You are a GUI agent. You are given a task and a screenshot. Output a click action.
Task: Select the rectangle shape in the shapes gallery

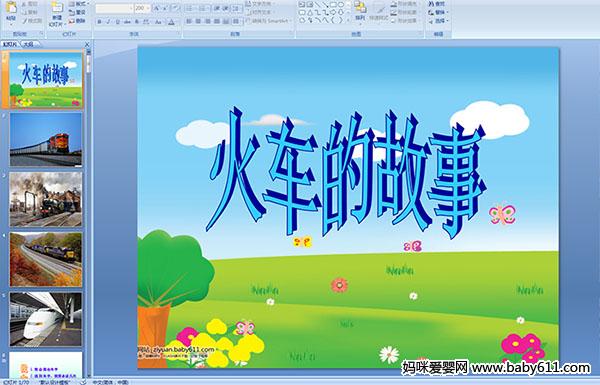point(333,5)
